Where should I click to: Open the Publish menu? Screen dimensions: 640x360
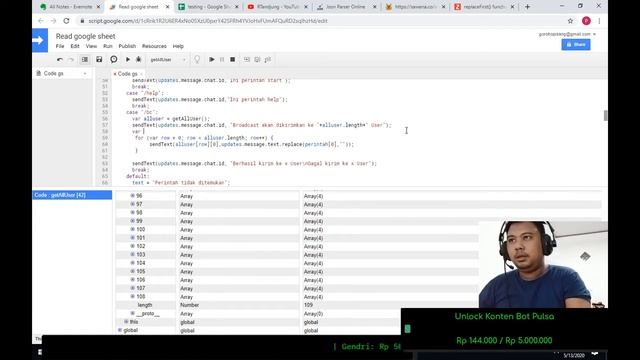(127, 46)
